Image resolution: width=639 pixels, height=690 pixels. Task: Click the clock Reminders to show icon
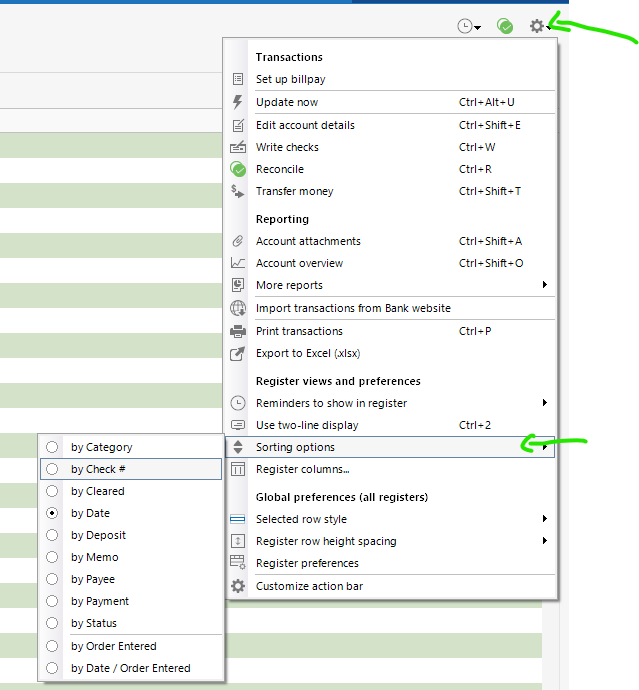[x=238, y=403]
